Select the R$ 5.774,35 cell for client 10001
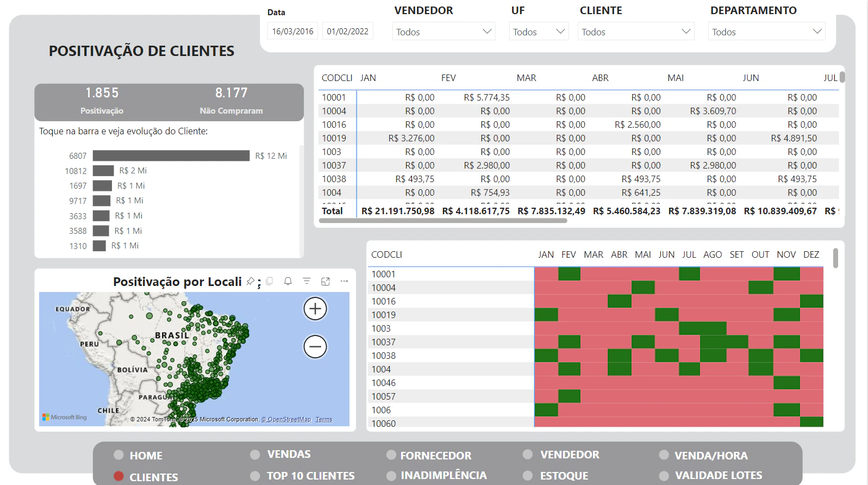 [x=487, y=97]
